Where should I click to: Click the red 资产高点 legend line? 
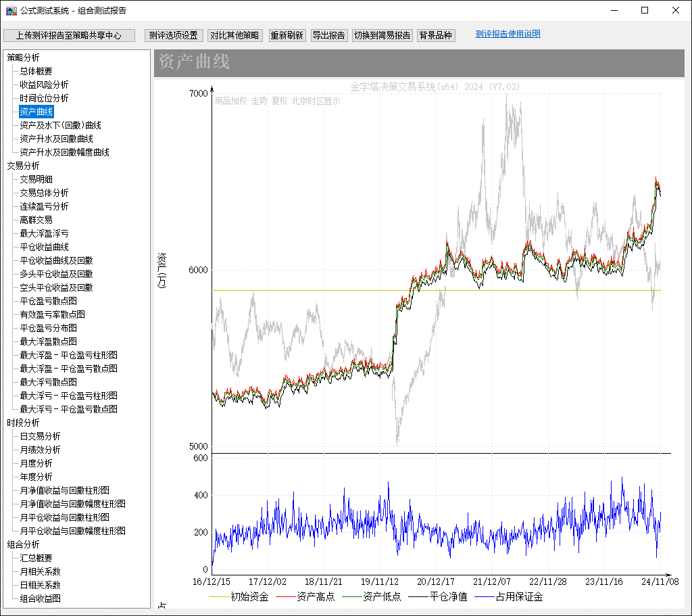tap(287, 597)
